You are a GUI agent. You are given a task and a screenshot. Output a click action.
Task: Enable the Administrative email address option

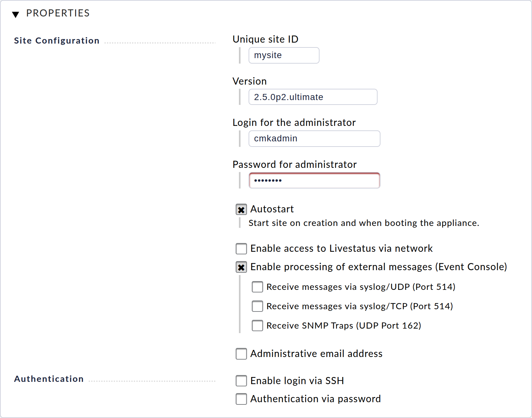point(241,354)
